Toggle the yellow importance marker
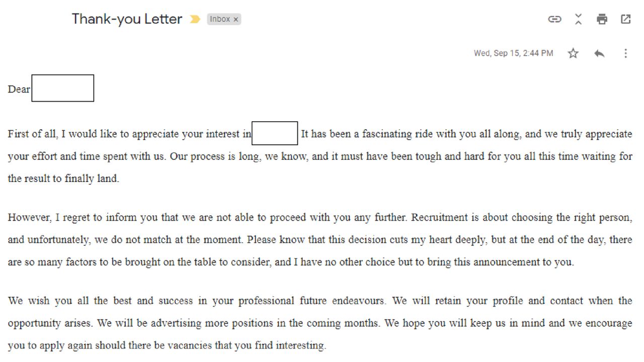644x362 pixels. click(x=195, y=19)
